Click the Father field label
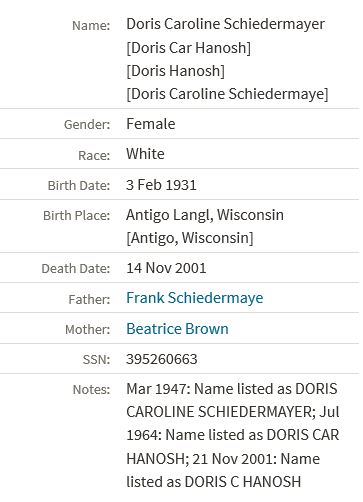 [89, 299]
